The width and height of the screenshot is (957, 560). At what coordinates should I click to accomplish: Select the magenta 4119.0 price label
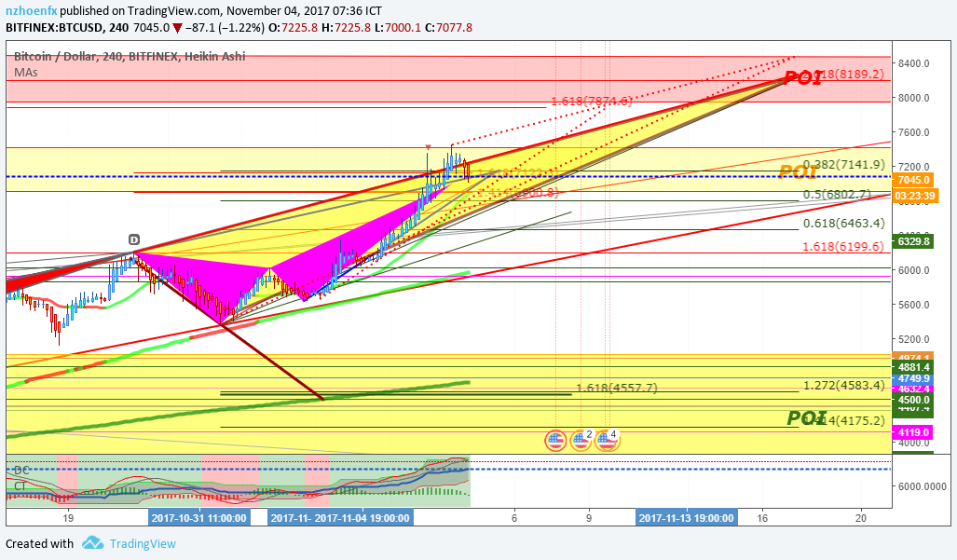click(912, 432)
